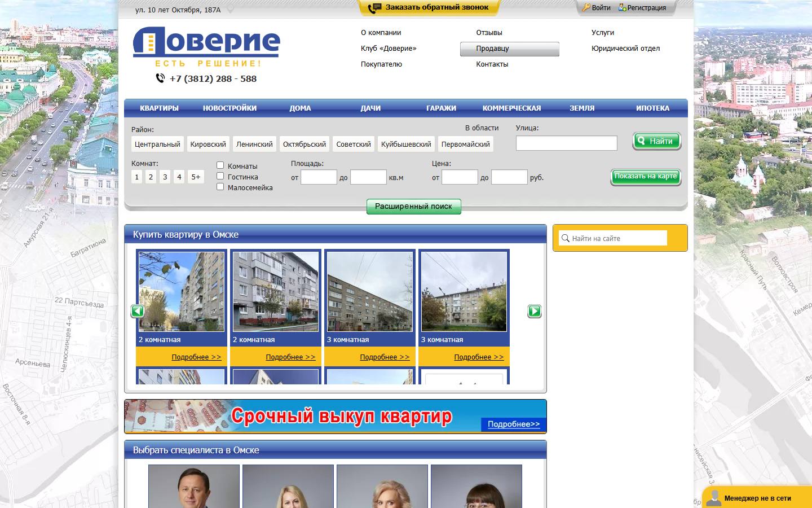Select the Советский district
This screenshot has width=812, height=508.
354,144
